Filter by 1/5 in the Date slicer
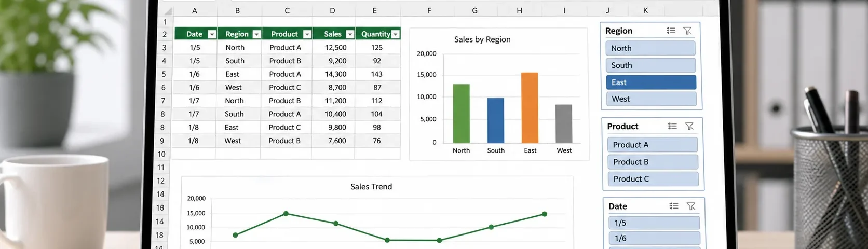Image resolution: width=868 pixels, height=249 pixels. (x=654, y=223)
